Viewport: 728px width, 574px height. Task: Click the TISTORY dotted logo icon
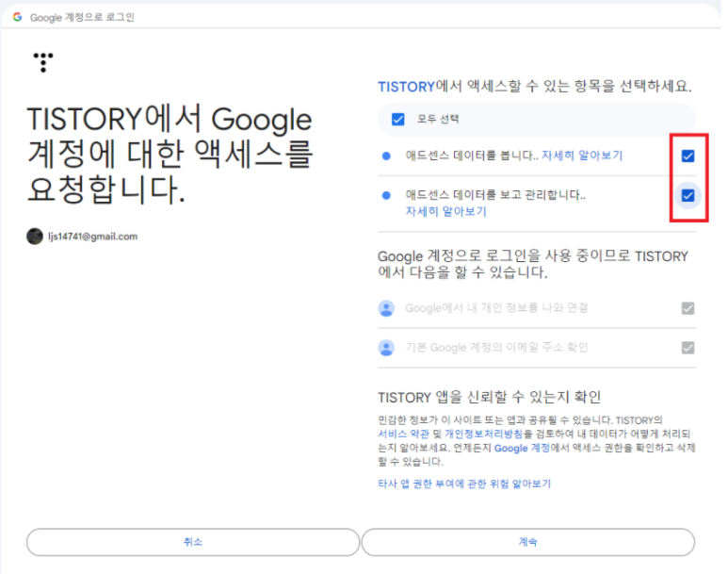(43, 62)
